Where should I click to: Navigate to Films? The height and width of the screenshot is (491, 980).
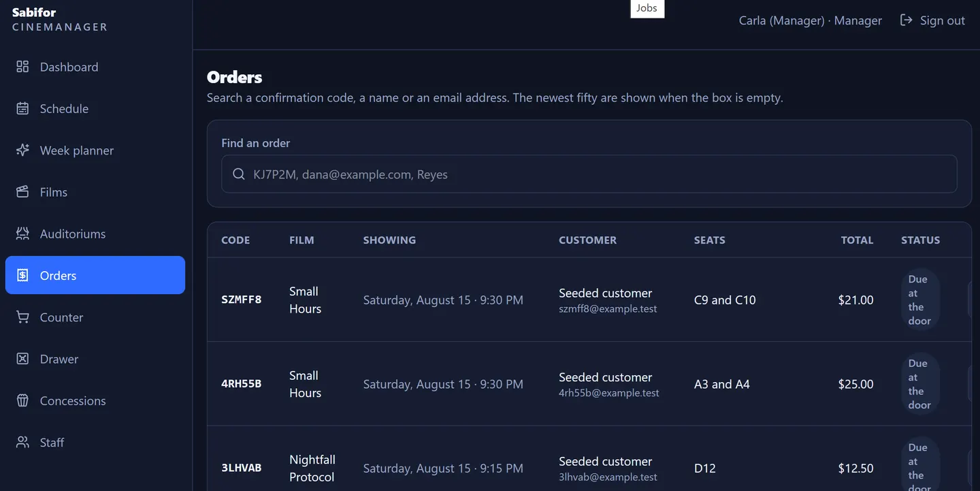point(95,192)
